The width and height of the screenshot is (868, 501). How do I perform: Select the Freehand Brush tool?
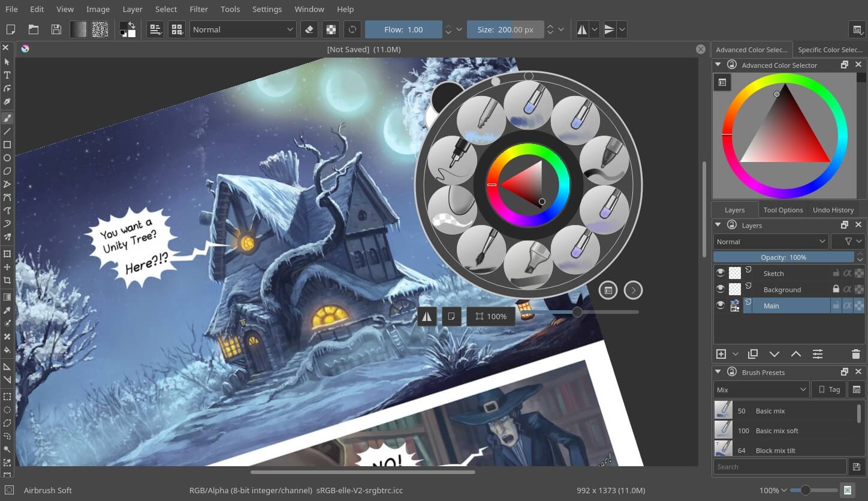[7, 118]
